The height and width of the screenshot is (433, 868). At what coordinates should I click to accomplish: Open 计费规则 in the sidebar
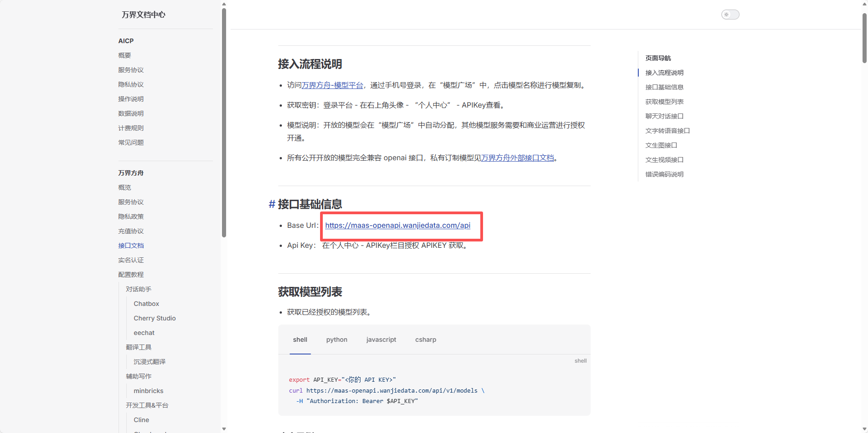131,128
